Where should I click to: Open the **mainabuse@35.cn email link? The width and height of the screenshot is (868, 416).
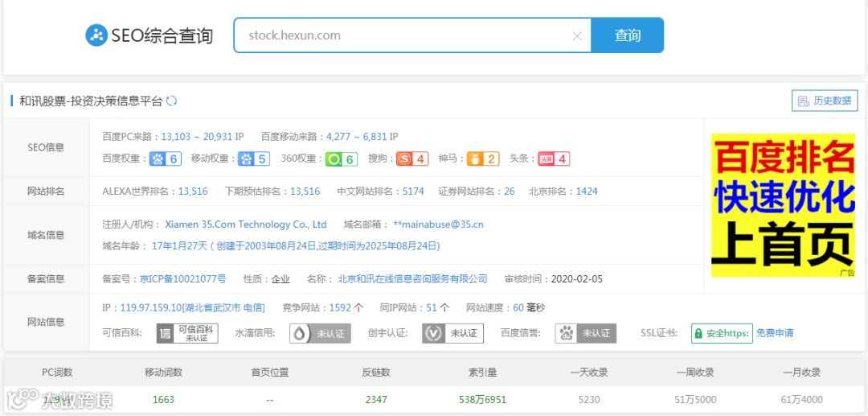439,224
